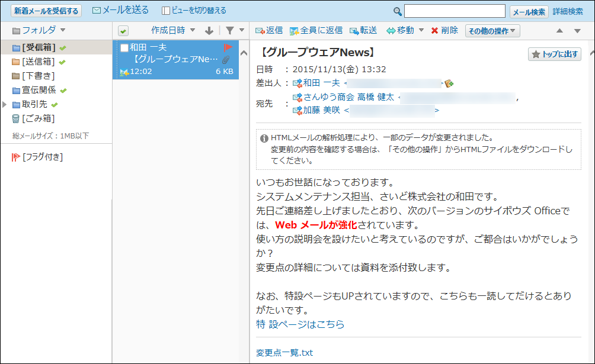Select mail 【グループウェアNe… in the list
Viewport: 595px width, 364px height.
point(175,59)
